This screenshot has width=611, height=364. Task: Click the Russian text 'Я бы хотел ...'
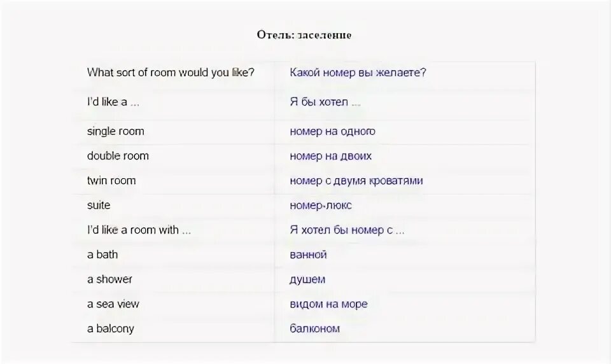(x=325, y=102)
